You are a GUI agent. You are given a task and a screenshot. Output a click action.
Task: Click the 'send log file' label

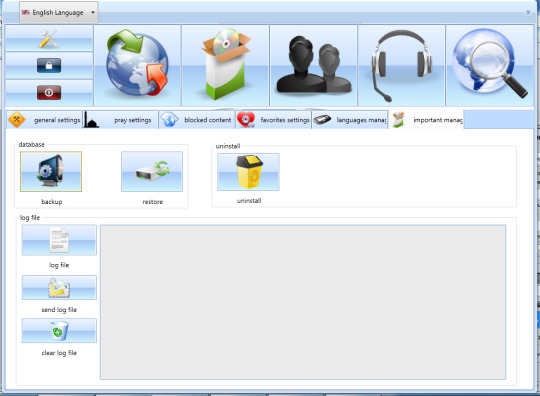click(59, 310)
